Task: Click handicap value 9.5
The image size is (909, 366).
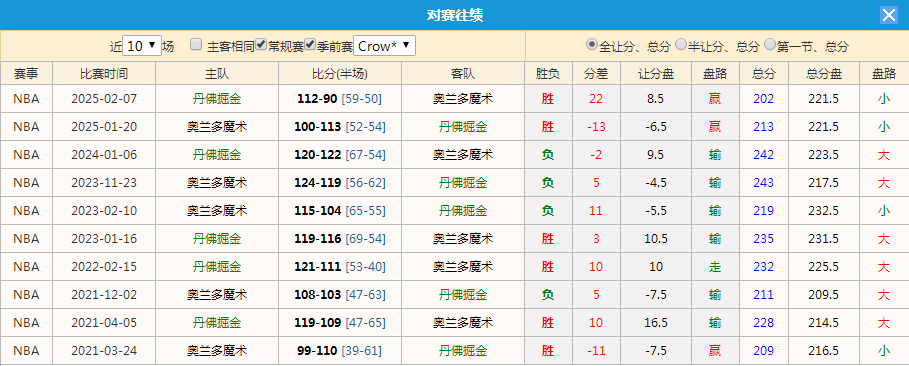Action: 656,155
